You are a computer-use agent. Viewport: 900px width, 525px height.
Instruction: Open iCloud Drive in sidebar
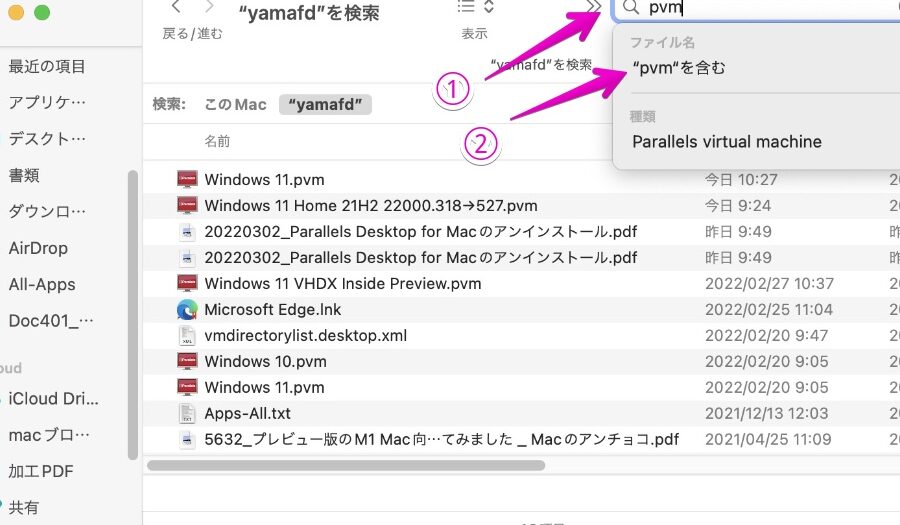(x=53, y=399)
